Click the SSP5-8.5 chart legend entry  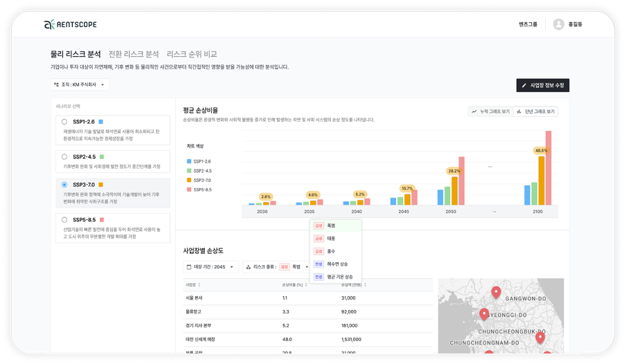pyautogui.click(x=199, y=190)
